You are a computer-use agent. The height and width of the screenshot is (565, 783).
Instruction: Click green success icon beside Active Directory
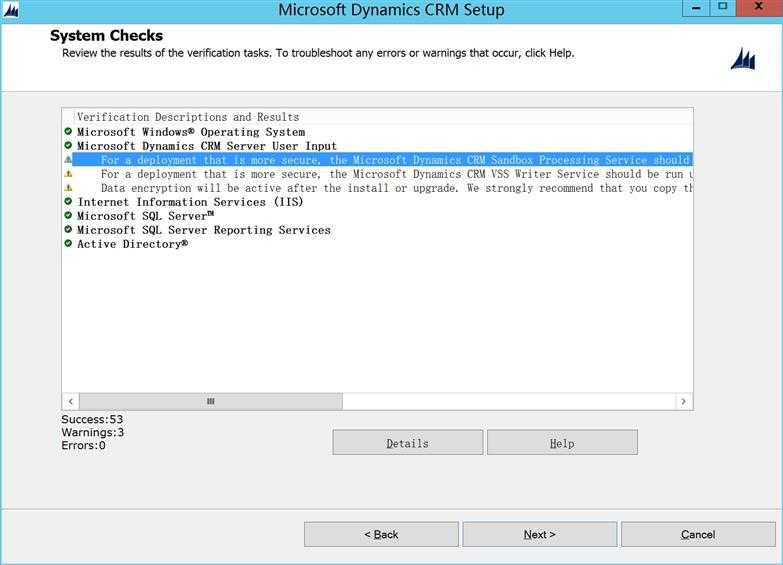[68, 243]
